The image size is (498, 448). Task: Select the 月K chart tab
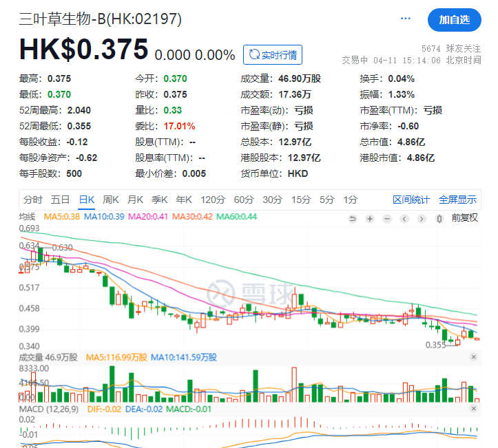coord(135,200)
